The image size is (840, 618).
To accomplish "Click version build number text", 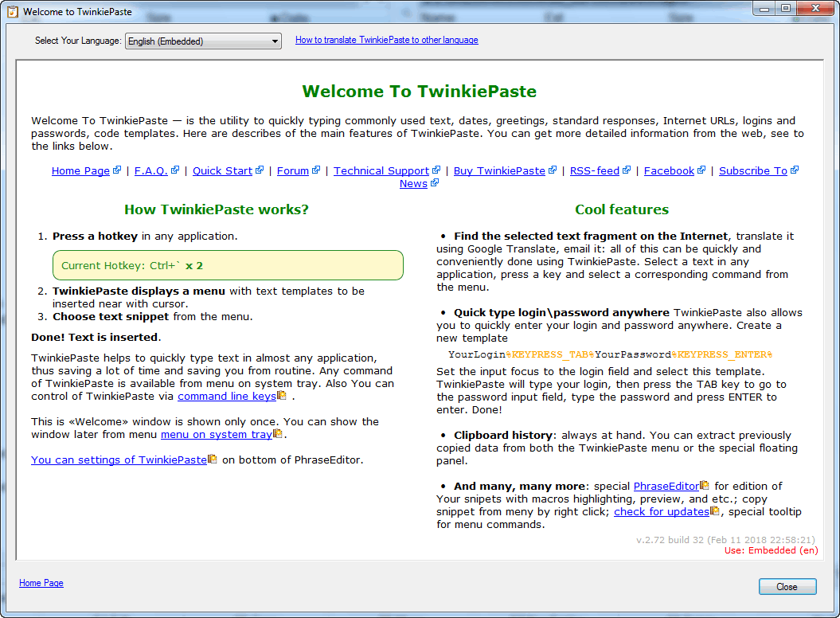I will coord(725,540).
